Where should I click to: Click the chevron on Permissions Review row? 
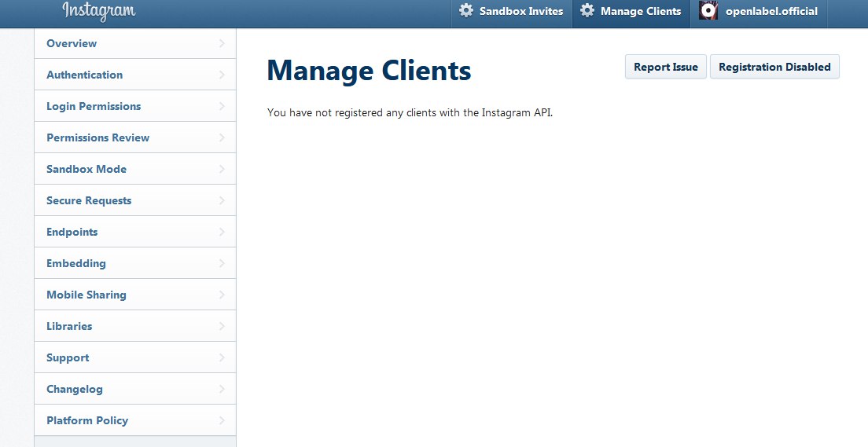pos(222,137)
